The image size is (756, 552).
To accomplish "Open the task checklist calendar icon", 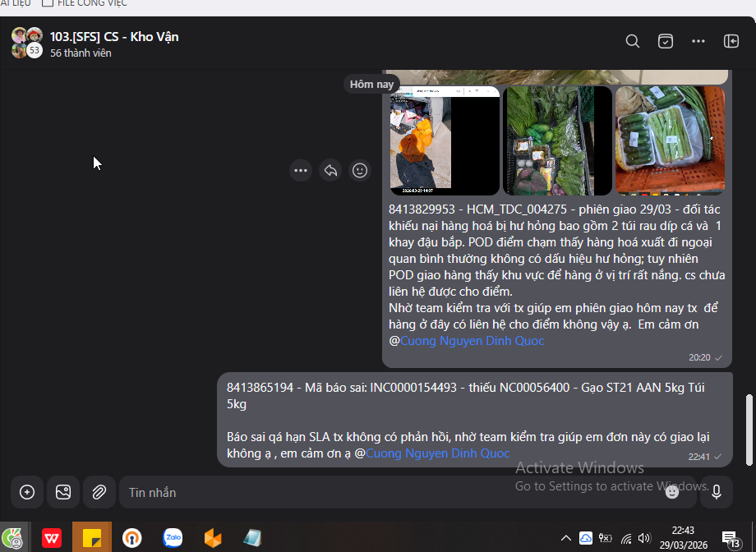I will (x=666, y=41).
